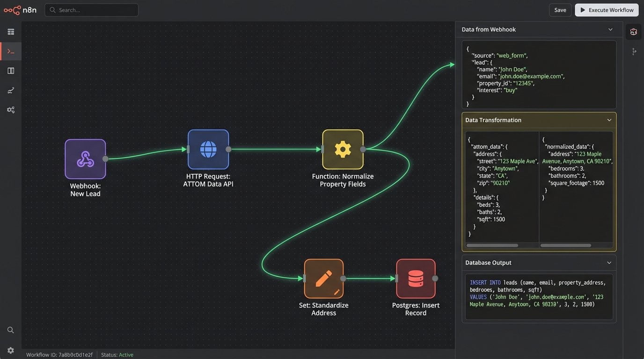Open the grid dashboard icon in sidebar
644x359 pixels.
11,32
